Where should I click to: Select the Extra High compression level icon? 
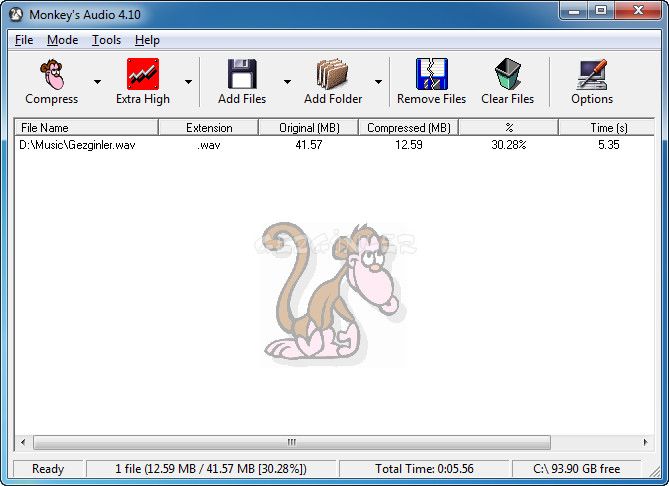pyautogui.click(x=143, y=74)
